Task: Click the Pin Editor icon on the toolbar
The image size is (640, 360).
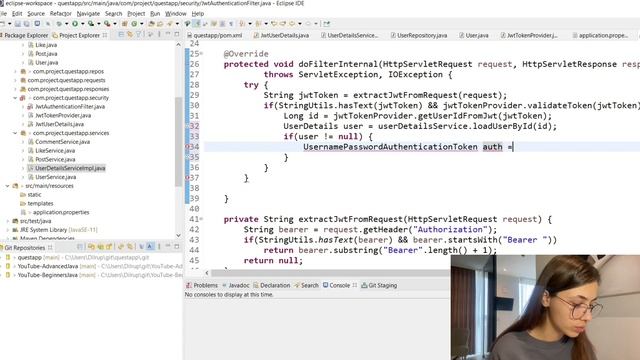Action: (x=326, y=24)
